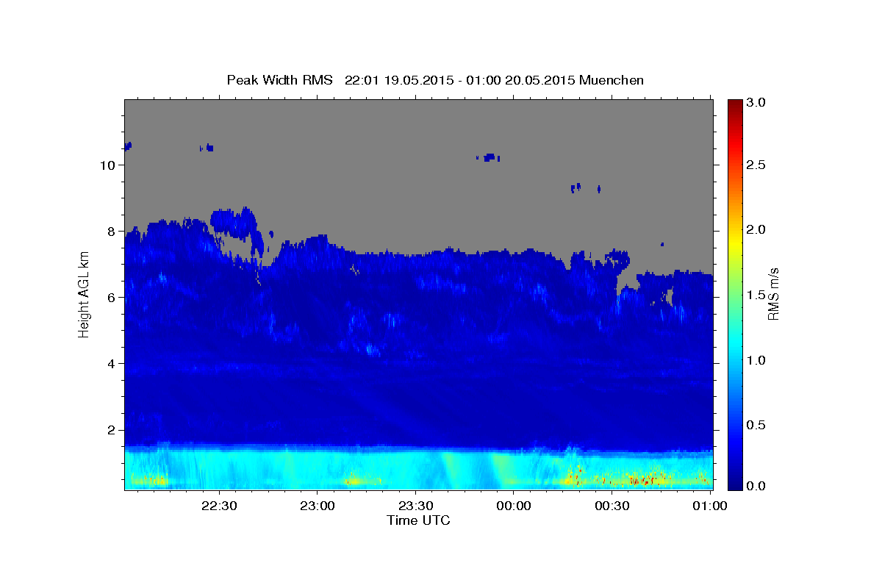Click the height tick label 2
Viewport: 882px width, 588px height.
[x=110, y=429]
